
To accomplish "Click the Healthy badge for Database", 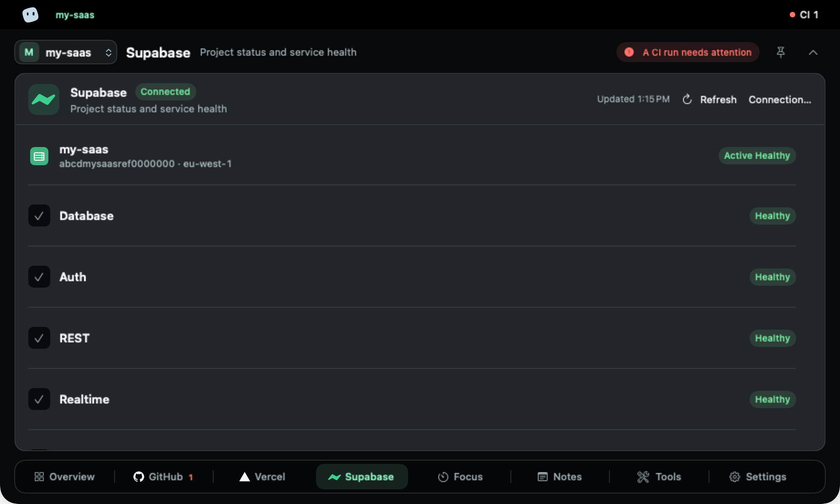I will pos(772,216).
